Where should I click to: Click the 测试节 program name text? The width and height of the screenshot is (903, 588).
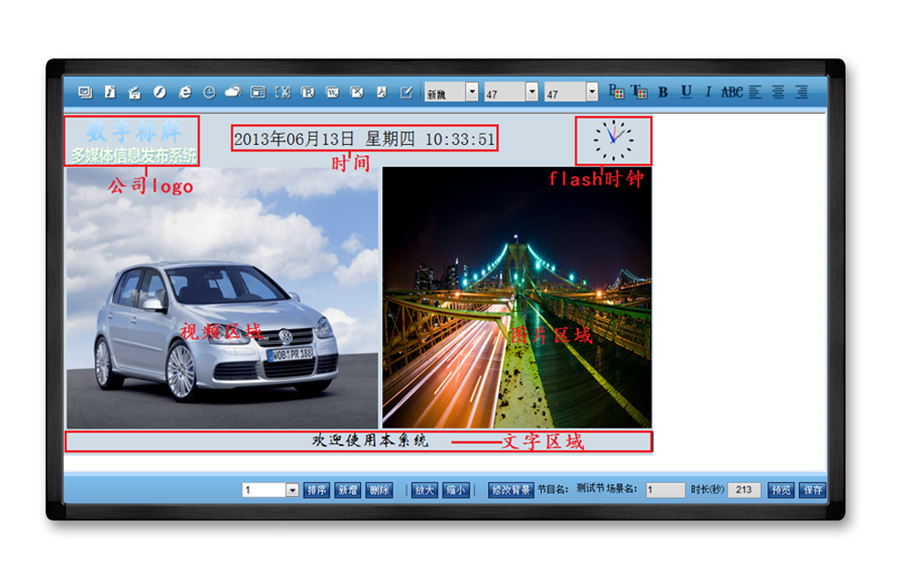pos(590,489)
